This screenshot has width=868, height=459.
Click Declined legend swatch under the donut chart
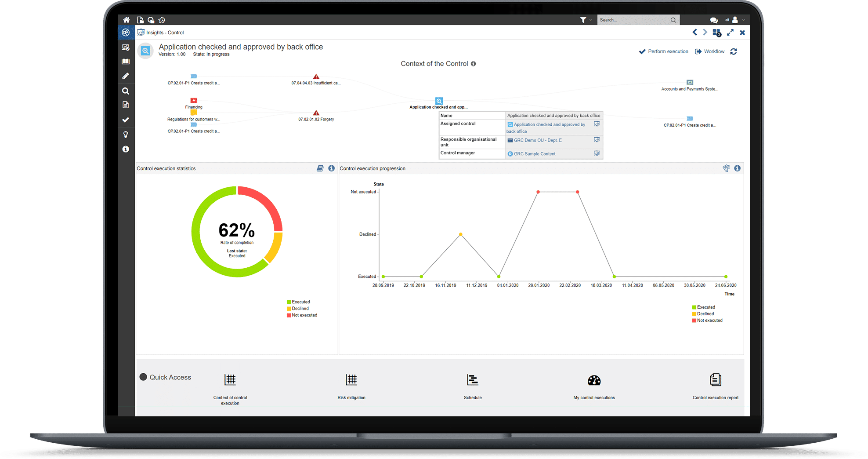tap(289, 309)
